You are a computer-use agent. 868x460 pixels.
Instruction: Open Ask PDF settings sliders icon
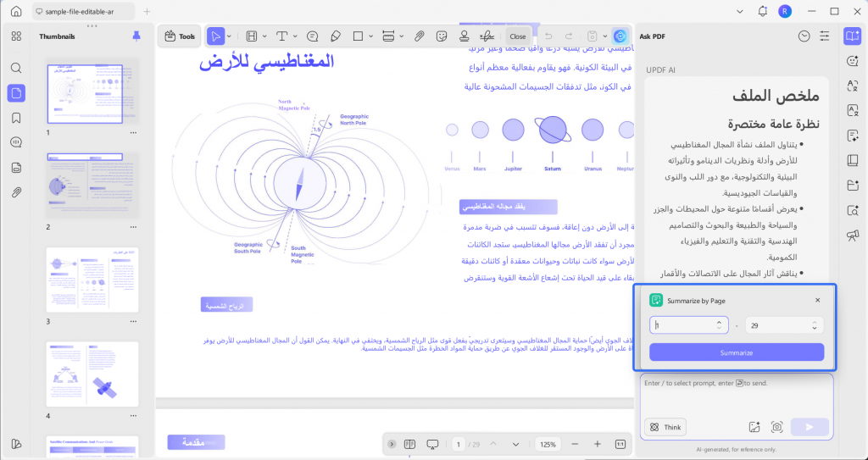coord(825,36)
